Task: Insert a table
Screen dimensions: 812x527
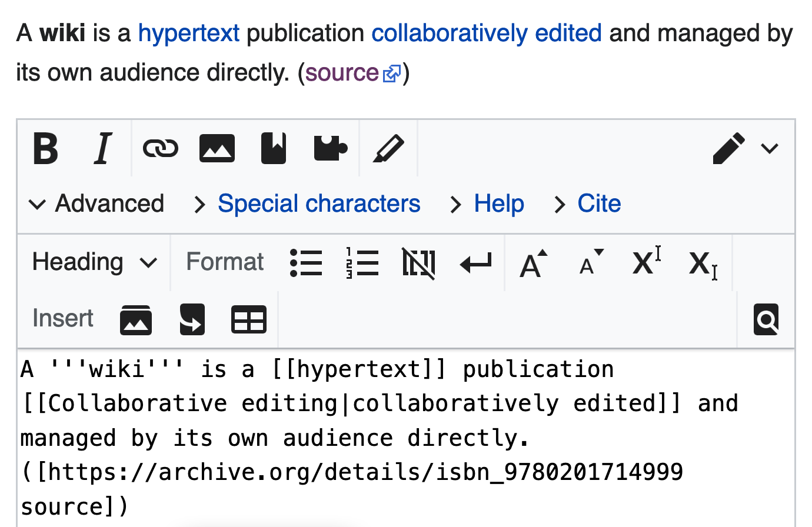Action: pyautogui.click(x=248, y=319)
